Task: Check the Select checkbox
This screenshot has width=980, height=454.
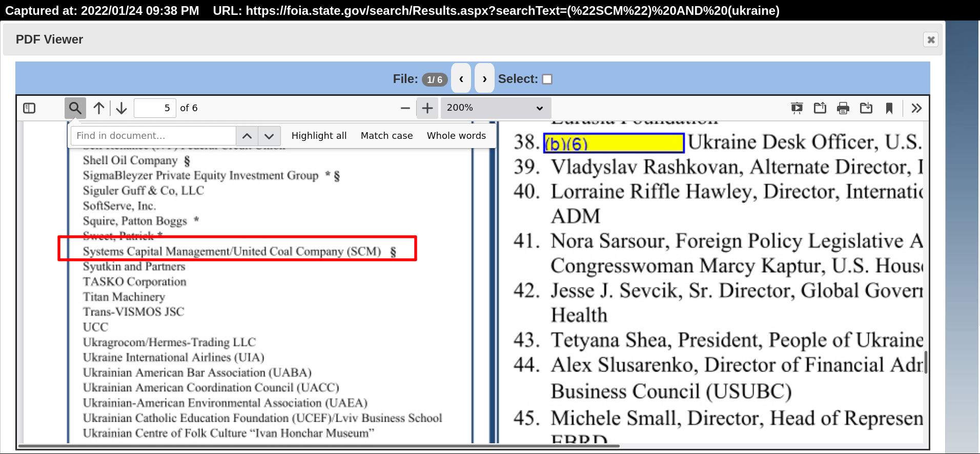Action: point(547,79)
